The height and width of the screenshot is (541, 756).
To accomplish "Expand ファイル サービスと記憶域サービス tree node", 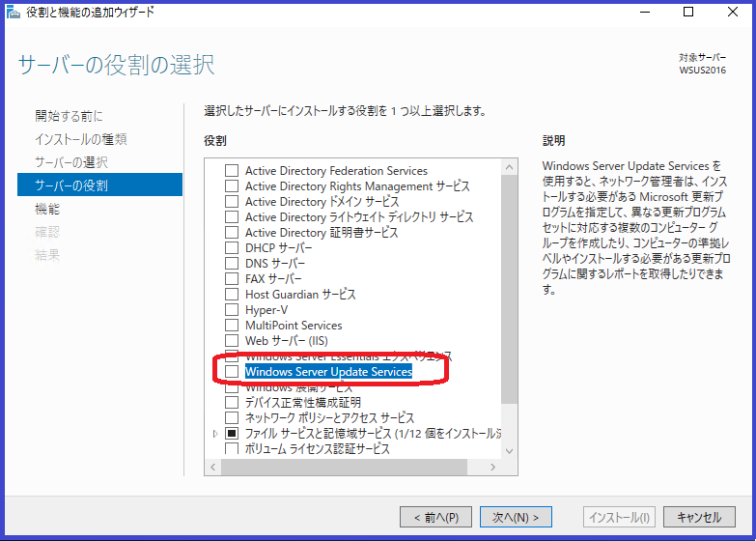I will tap(215, 434).
